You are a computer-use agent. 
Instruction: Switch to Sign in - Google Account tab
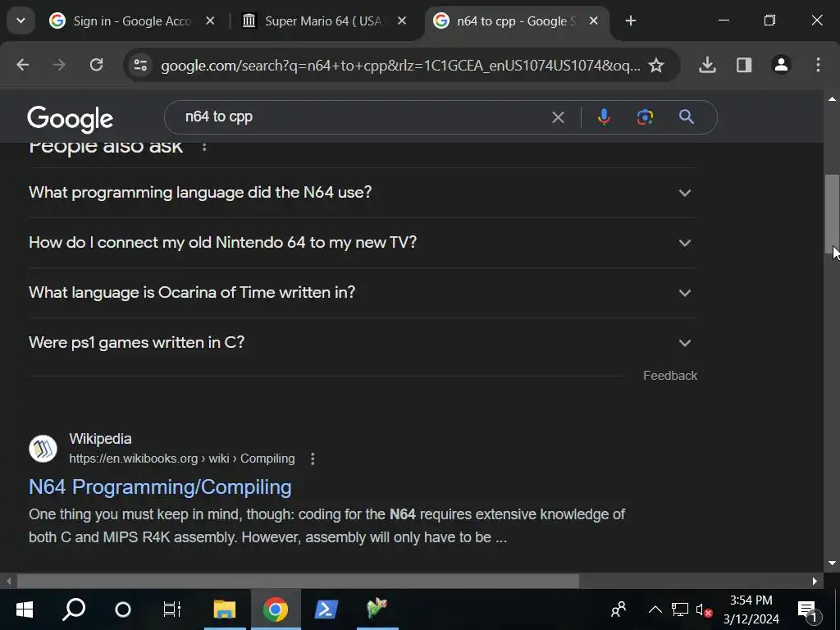pos(132,21)
